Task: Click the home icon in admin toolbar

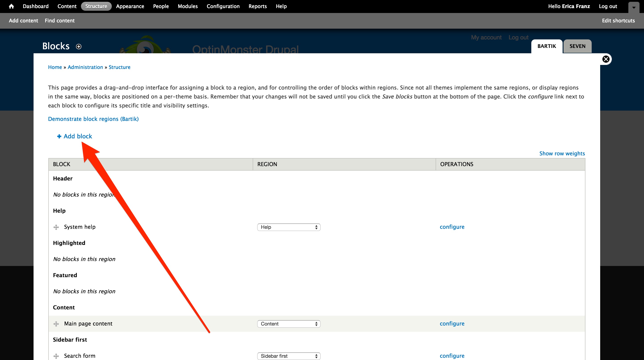Action: (x=11, y=6)
